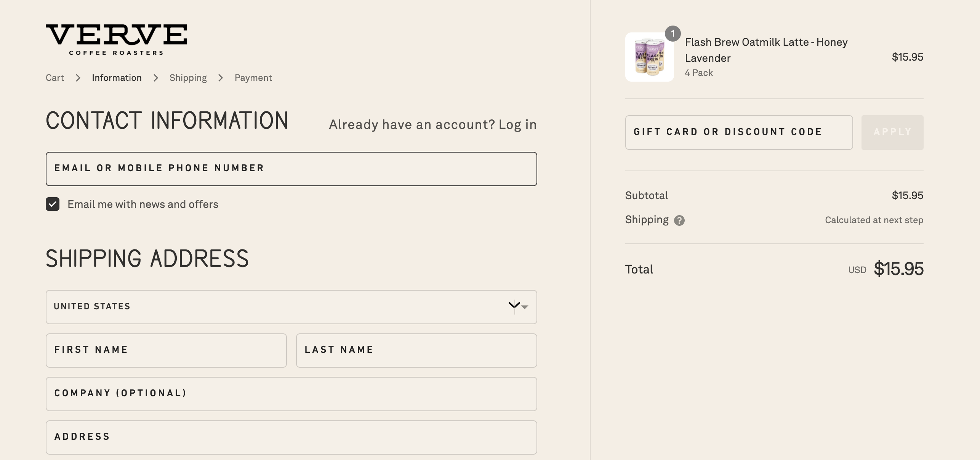
Task: Click the shipping help question mark icon
Action: pyautogui.click(x=679, y=220)
